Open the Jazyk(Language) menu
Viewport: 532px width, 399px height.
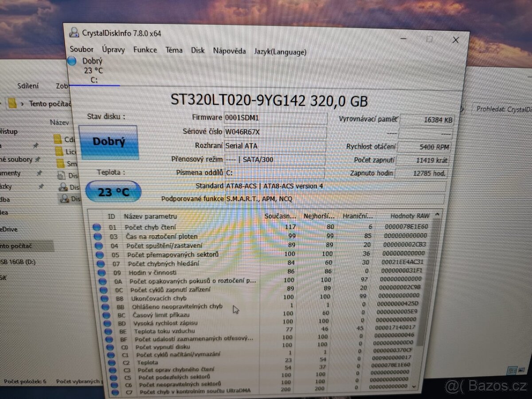pos(280,52)
